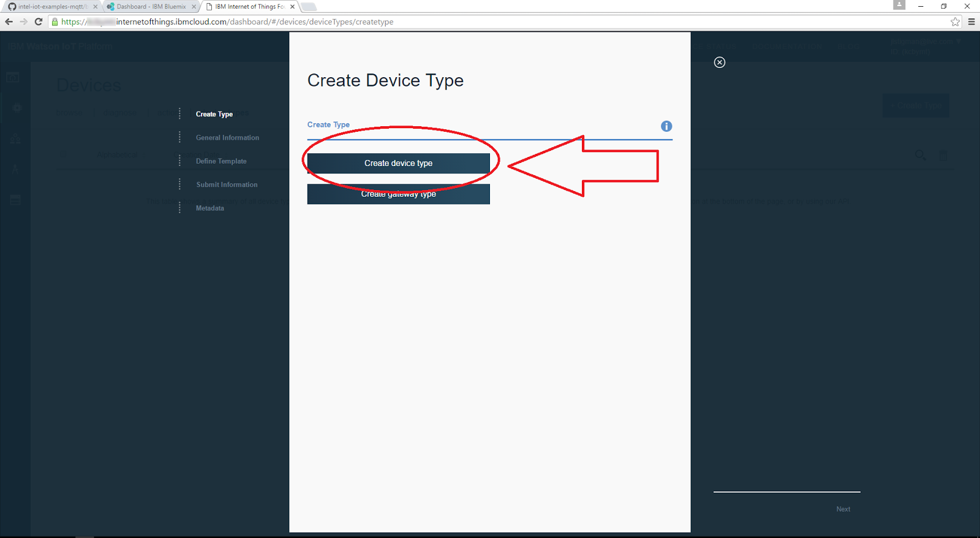Open the storage icon in the left sidebar
The image size is (980, 538).
click(x=15, y=200)
